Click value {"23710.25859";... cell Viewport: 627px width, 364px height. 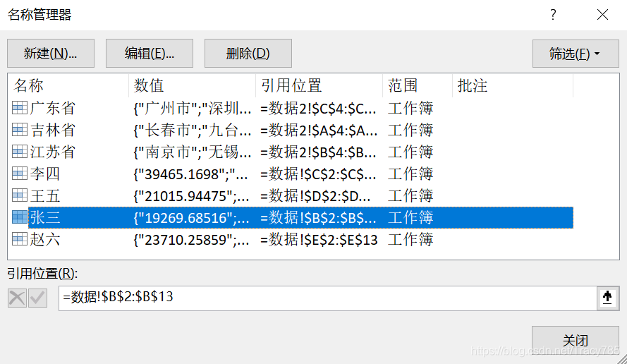click(x=192, y=240)
